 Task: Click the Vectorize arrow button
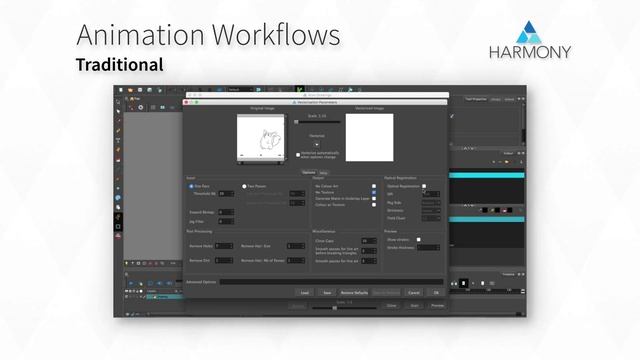[x=317, y=144]
